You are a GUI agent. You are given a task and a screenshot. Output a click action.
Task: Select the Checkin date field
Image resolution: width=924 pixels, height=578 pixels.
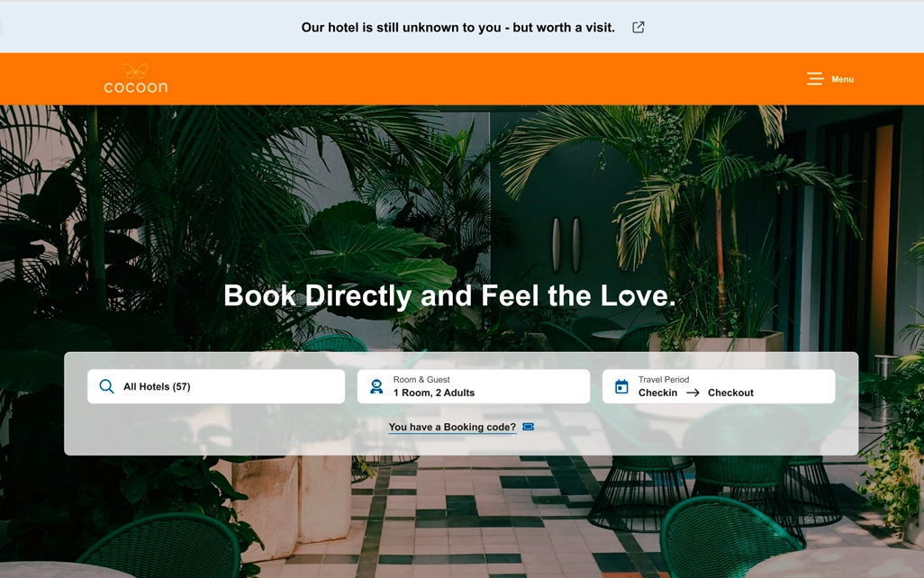[x=657, y=393]
